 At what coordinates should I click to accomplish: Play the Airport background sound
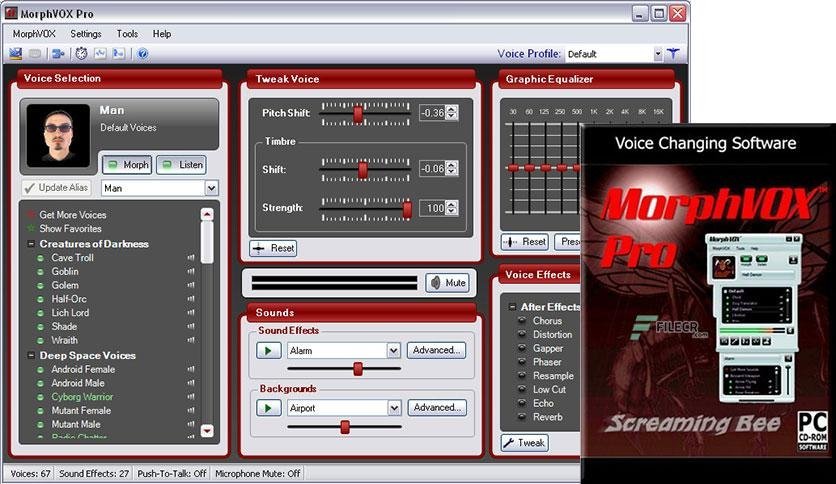point(269,408)
